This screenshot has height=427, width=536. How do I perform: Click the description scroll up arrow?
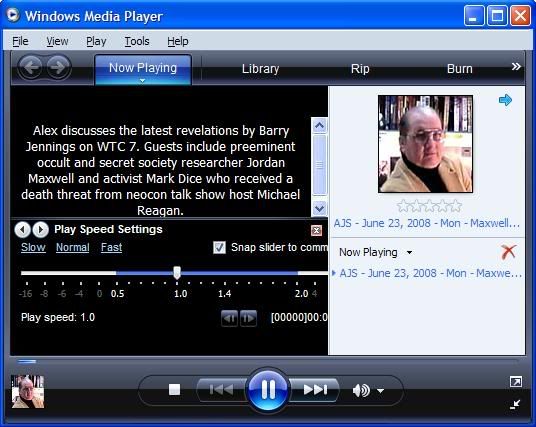[319, 125]
